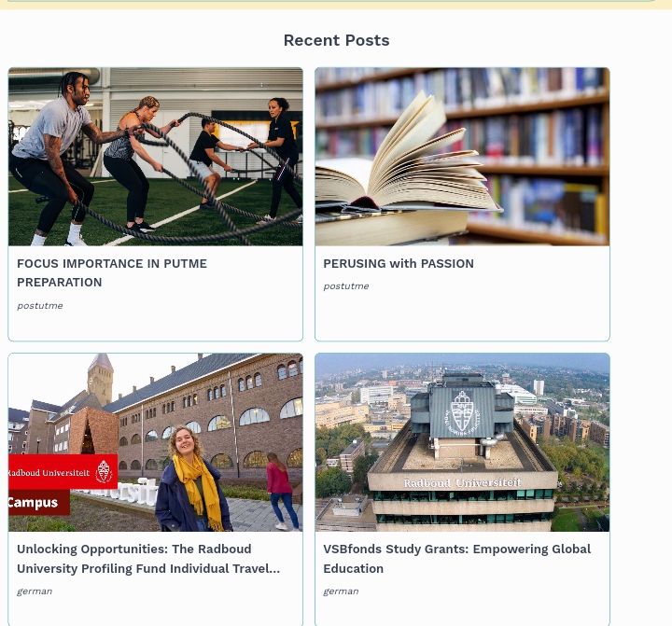
Task: Open the open-book library post thumbnail
Action: click(462, 157)
